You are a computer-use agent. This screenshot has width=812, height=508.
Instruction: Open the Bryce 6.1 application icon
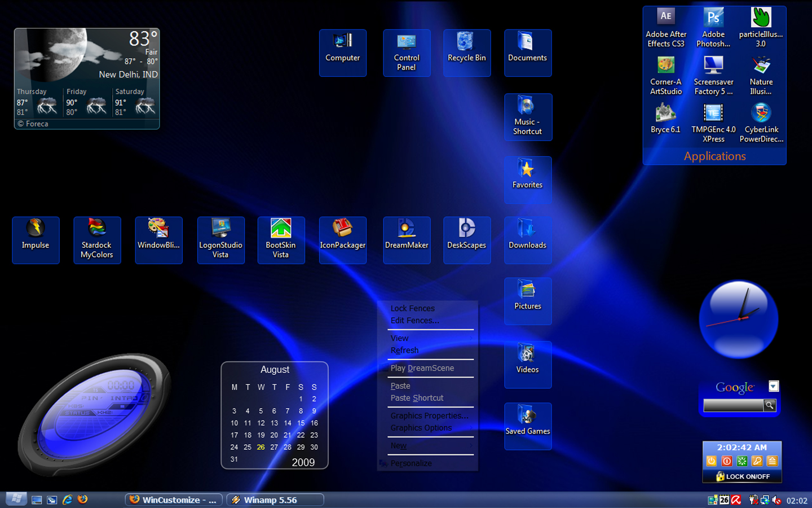point(665,119)
